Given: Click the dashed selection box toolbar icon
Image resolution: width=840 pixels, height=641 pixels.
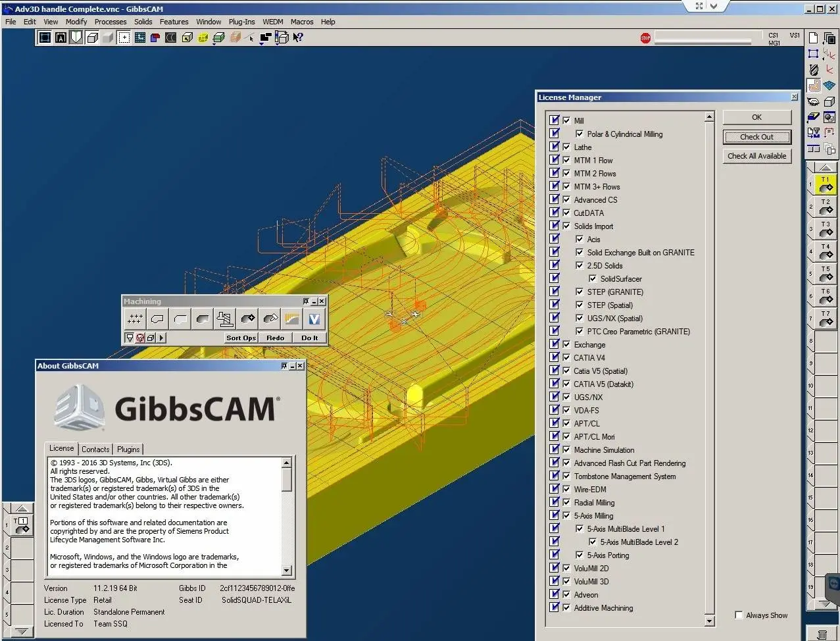Looking at the screenshot, I should point(124,38).
